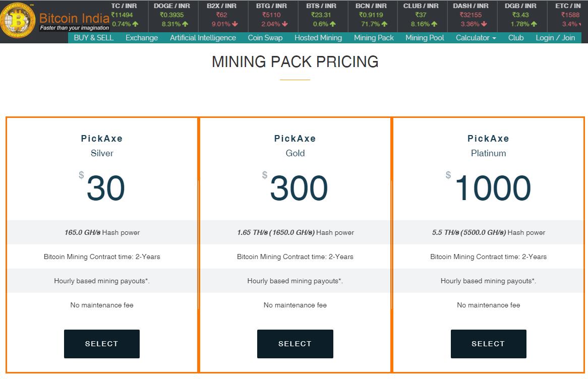Expand the Calculator dropdown menu
The image size is (588, 379).
coord(476,38)
